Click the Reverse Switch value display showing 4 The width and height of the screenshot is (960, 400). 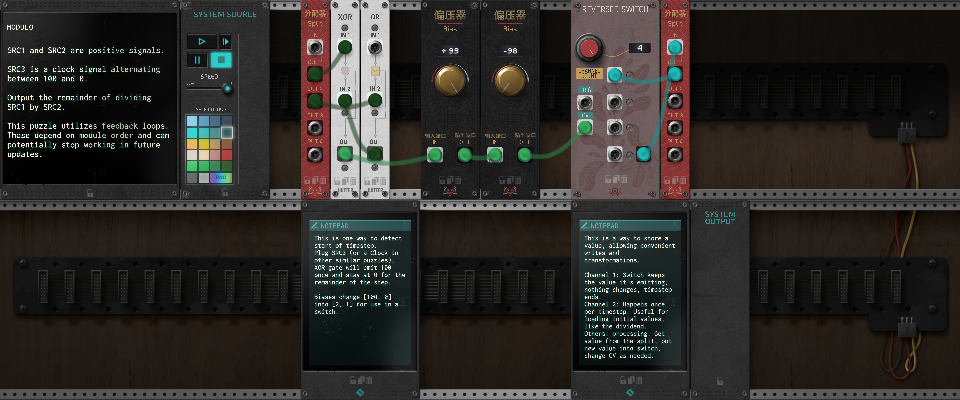(639, 48)
